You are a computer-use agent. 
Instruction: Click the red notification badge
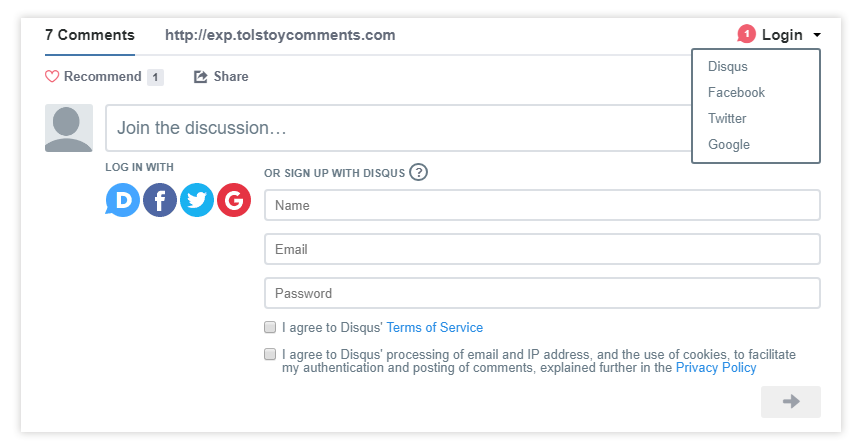(x=746, y=34)
